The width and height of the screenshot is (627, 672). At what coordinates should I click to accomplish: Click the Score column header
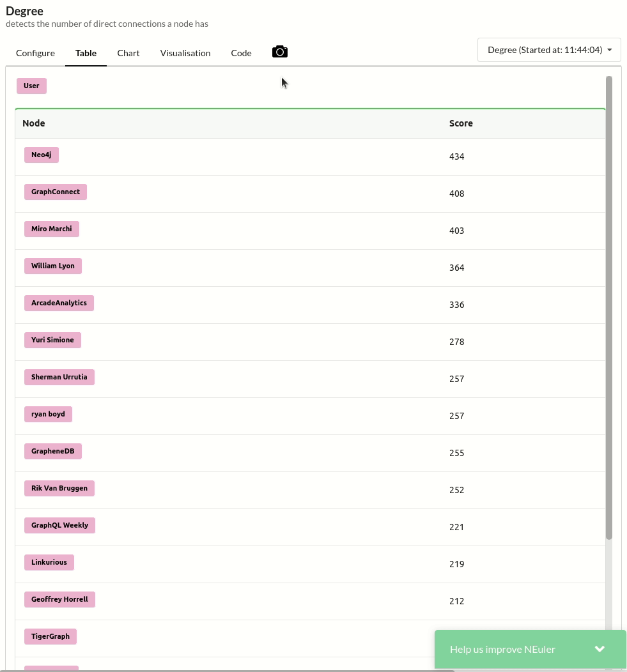click(461, 123)
